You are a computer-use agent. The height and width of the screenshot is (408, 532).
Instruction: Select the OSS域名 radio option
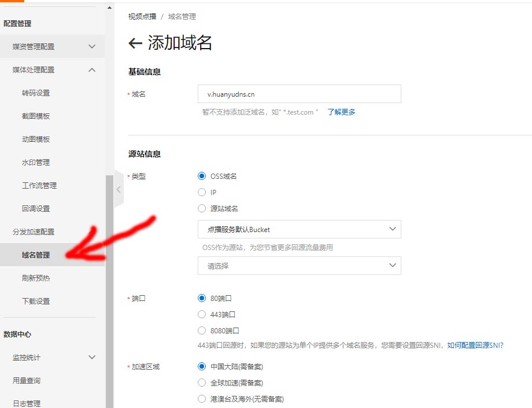[202, 177]
